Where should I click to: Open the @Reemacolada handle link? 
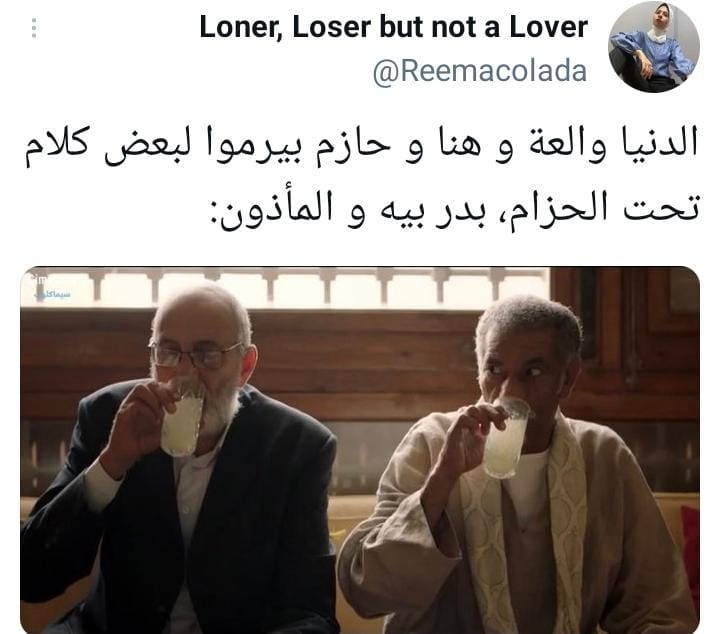480,72
